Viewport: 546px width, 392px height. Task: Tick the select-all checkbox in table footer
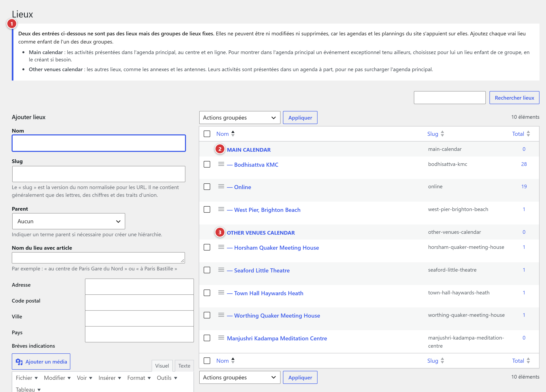click(207, 361)
